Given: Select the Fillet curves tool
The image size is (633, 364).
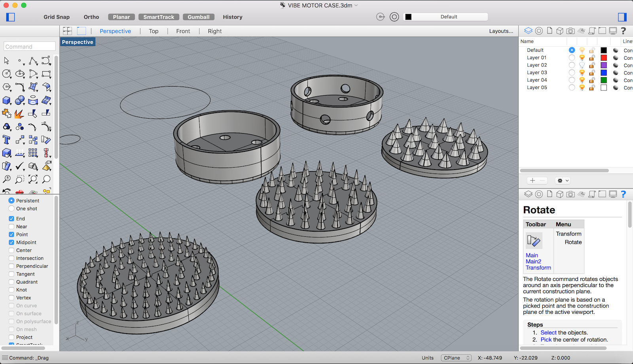Looking at the screenshot, I should [20, 87].
